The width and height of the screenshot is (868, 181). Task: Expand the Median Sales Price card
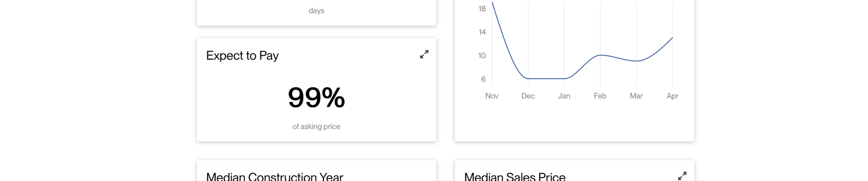[x=682, y=176]
